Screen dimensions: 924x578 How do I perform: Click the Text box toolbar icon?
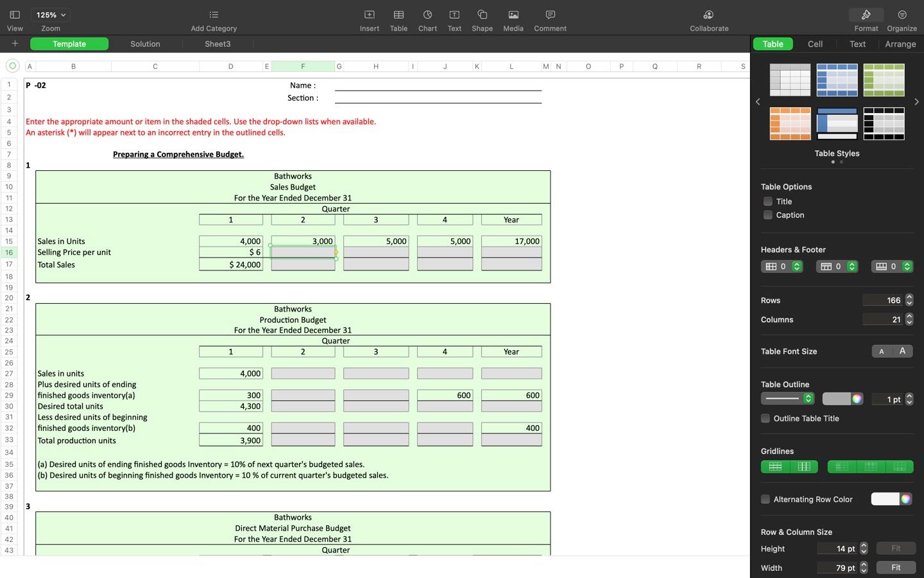[454, 15]
